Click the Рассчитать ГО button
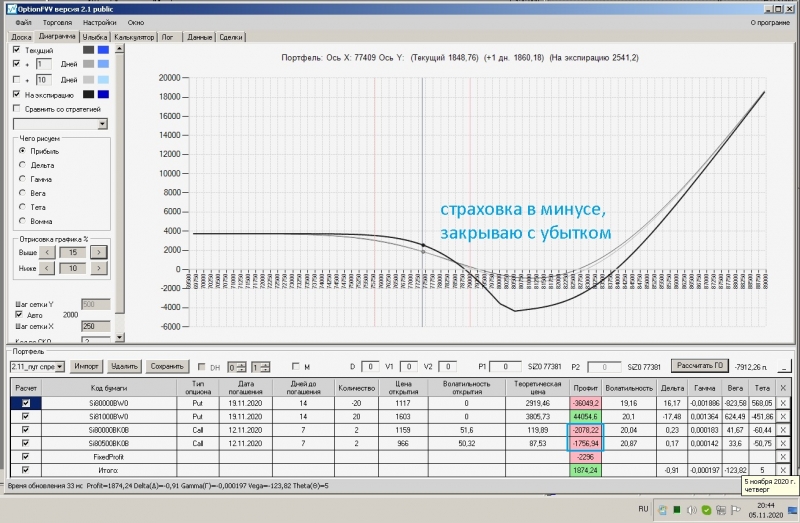Viewport: 800px width, 523px height. coord(699,365)
